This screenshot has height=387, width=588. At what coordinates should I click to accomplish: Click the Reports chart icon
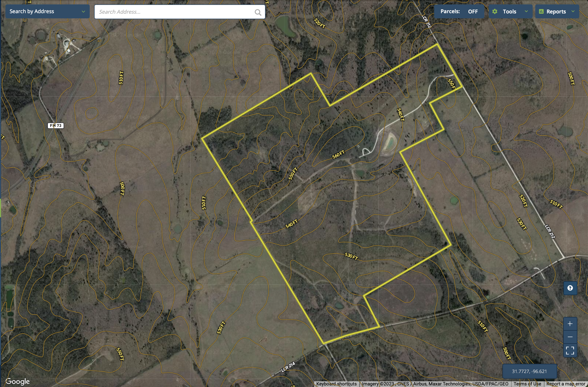click(541, 11)
